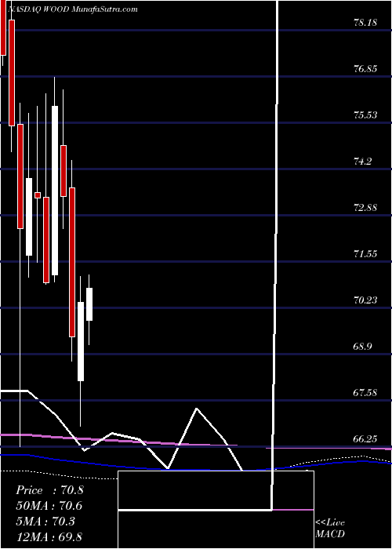Viewport: 392px width, 549px height.
Task: Select the 68.9 price axis label
Action: click(x=362, y=347)
